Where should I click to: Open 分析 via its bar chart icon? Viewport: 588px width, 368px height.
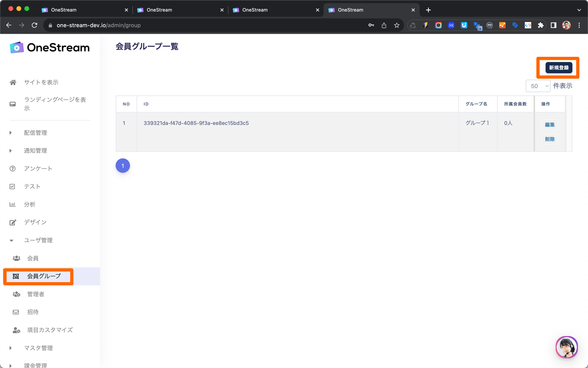tap(12, 204)
